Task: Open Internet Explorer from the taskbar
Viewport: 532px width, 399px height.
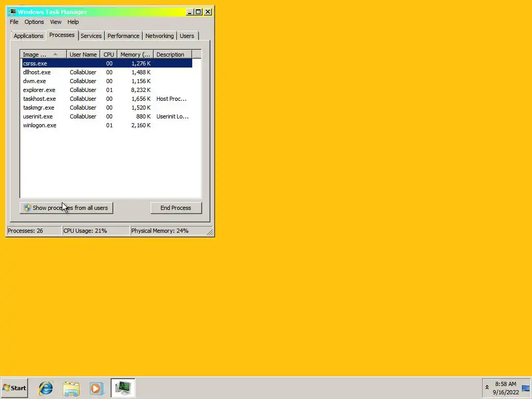Action: [46, 388]
